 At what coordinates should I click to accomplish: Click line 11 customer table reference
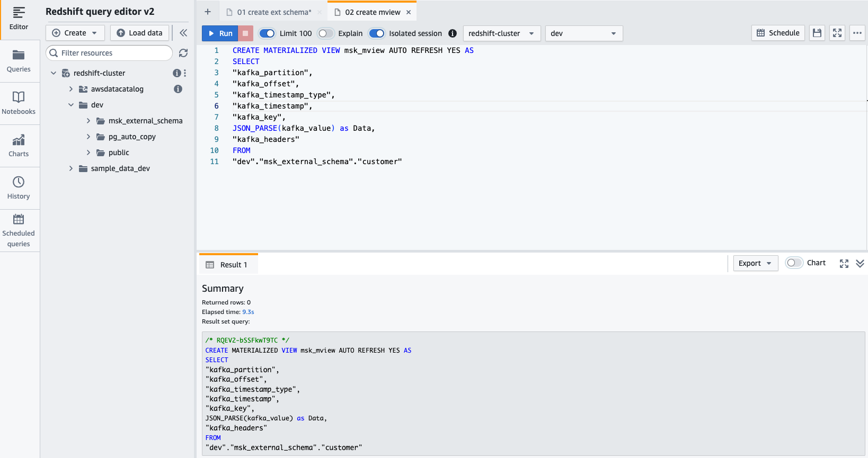[x=380, y=161]
